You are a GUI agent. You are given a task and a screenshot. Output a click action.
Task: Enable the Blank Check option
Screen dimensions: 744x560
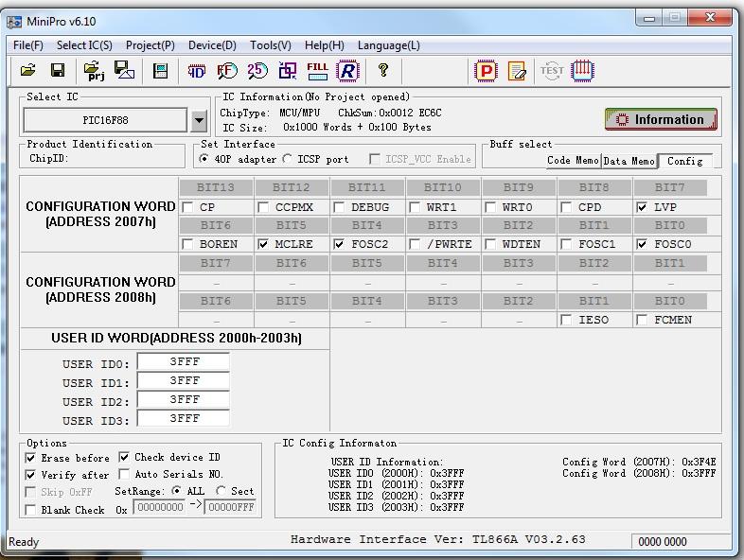(30, 510)
